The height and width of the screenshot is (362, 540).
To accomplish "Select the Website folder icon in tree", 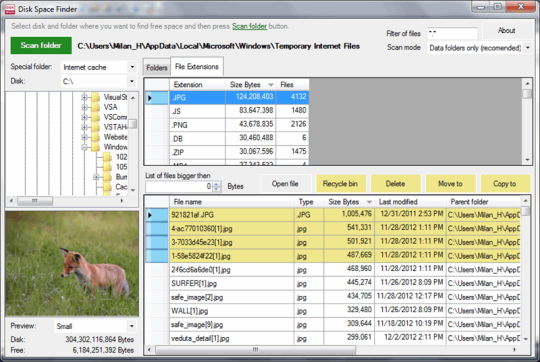I will [96, 137].
